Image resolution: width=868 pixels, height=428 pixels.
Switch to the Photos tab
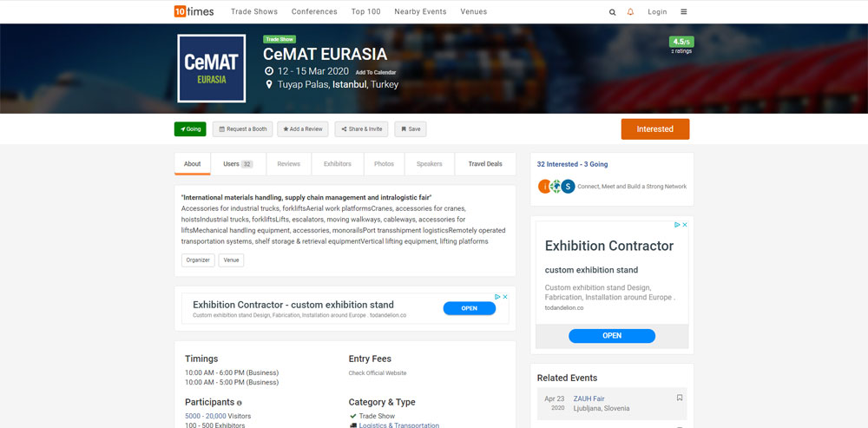385,164
